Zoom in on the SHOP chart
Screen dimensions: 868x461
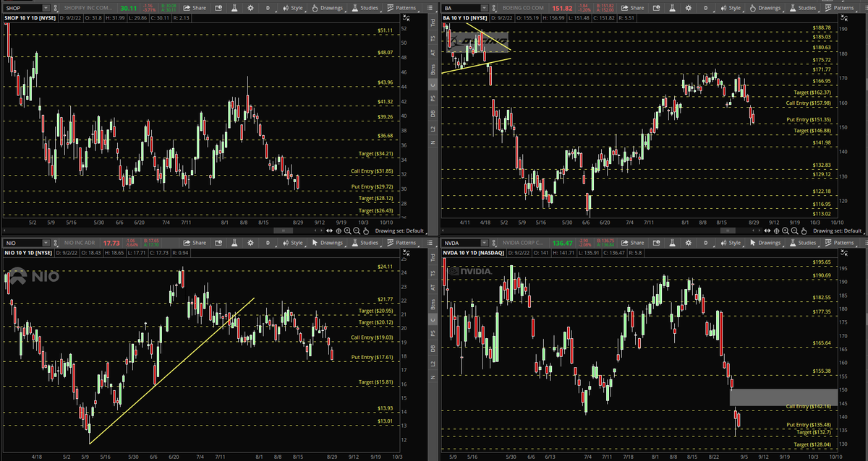coord(347,231)
